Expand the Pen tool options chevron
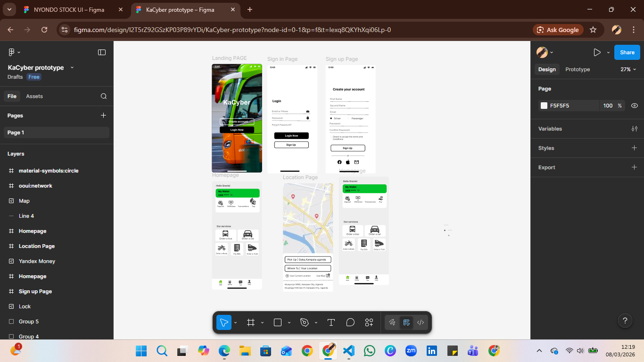 coord(316,323)
